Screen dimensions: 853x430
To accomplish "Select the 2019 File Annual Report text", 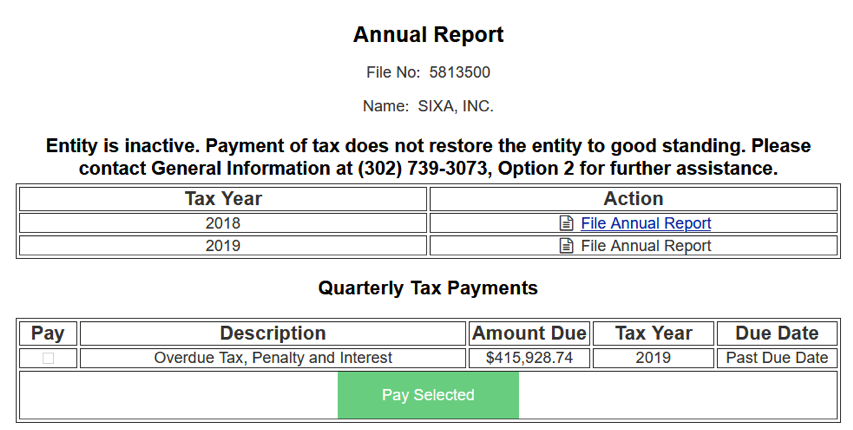I will tap(645, 246).
